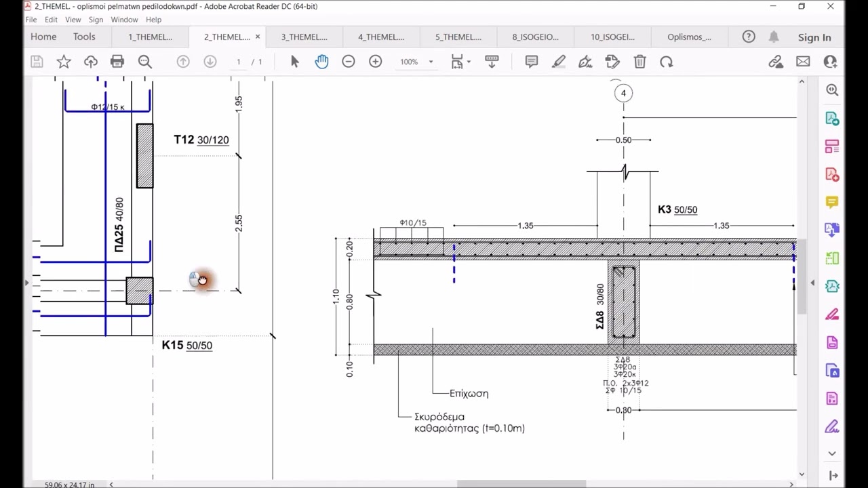Viewport: 868px width, 488px height.
Task: Print the document
Action: click(x=117, y=62)
